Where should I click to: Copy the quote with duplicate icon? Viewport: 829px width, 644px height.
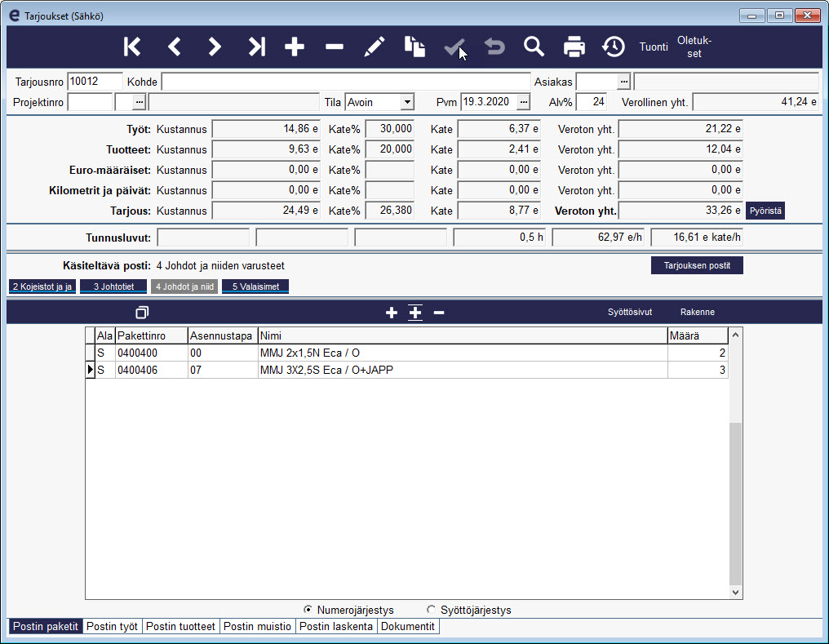[x=414, y=47]
